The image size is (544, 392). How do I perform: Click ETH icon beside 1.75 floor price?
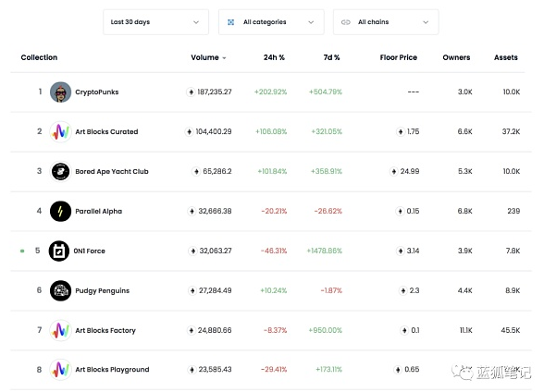[401, 131]
